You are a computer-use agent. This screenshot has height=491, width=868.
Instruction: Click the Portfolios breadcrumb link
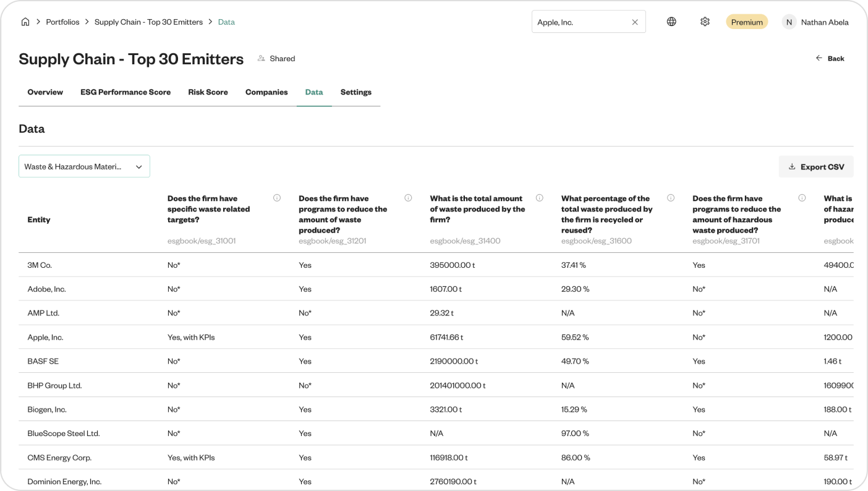pos(62,22)
